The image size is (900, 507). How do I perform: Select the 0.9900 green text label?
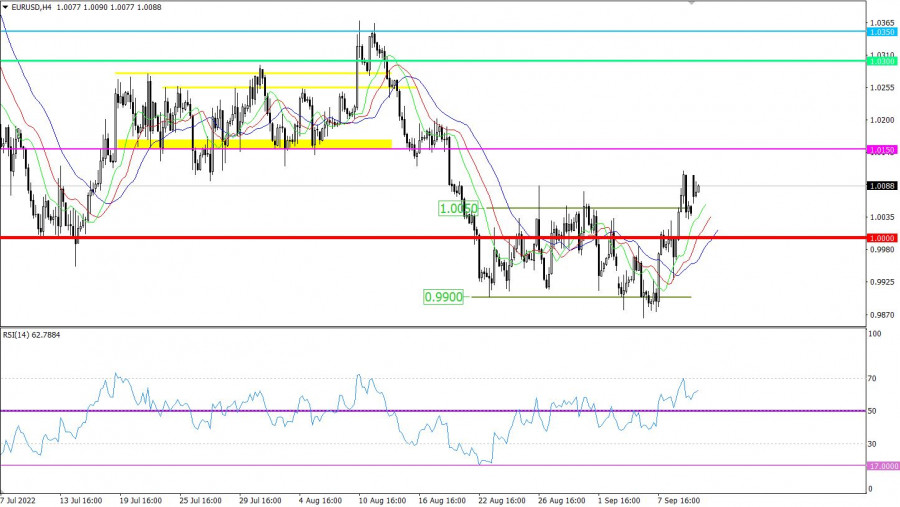[441, 297]
